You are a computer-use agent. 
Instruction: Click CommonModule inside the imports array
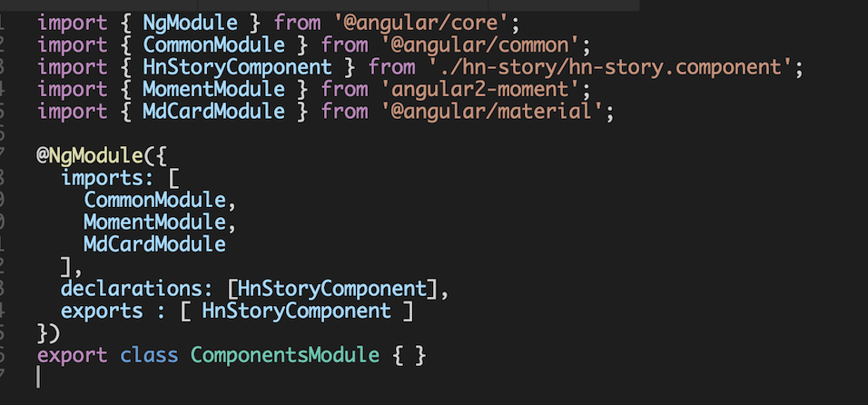(x=154, y=200)
